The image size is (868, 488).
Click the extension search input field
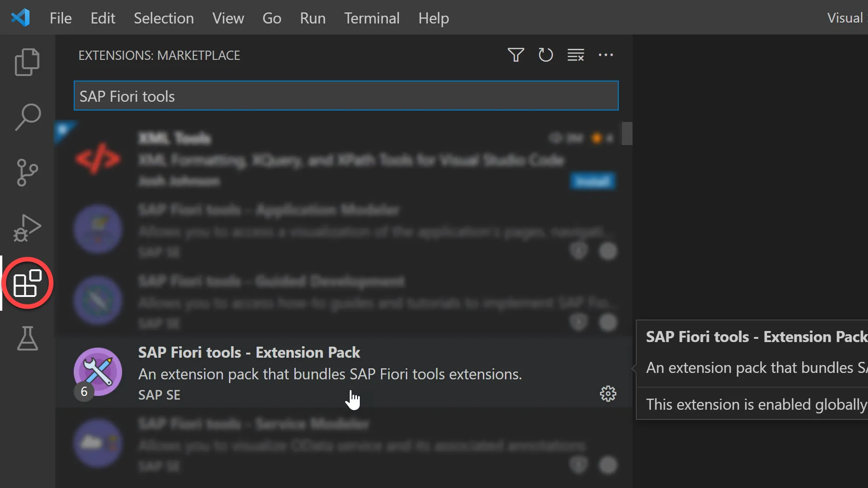point(346,96)
